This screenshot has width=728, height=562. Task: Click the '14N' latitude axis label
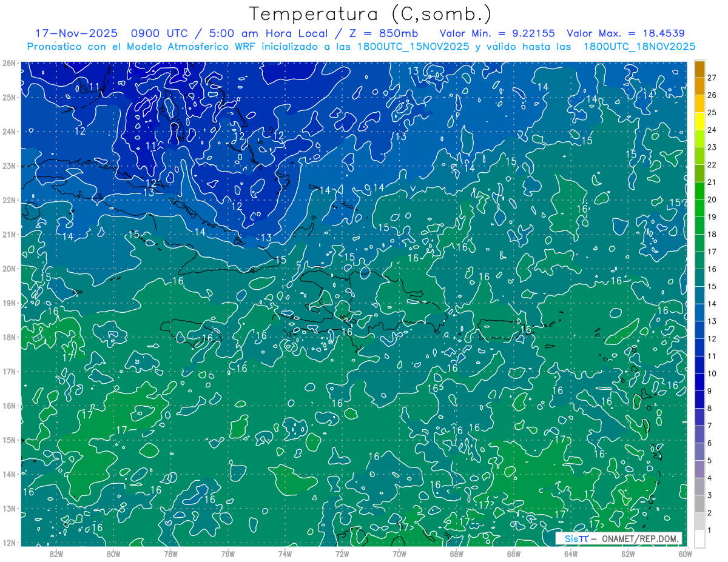click(8, 474)
